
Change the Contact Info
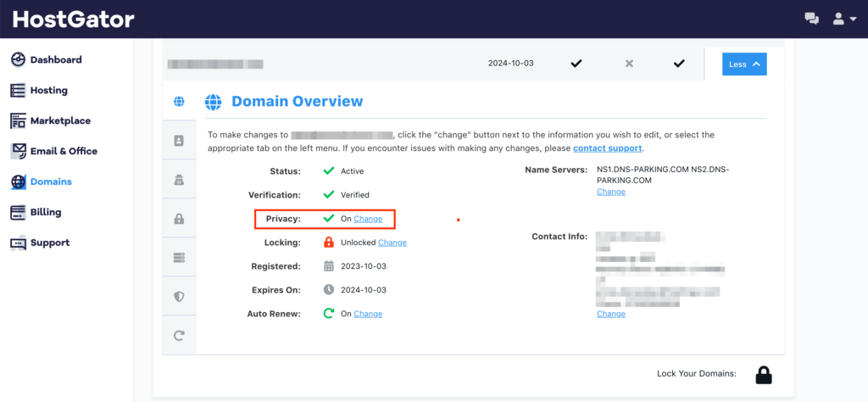pyautogui.click(x=610, y=314)
